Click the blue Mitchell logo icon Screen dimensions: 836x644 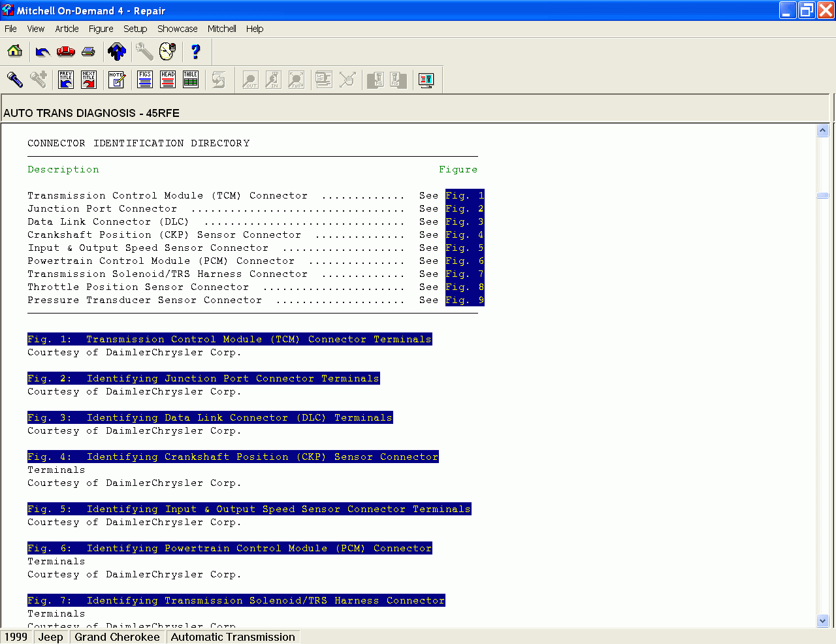pos(117,51)
